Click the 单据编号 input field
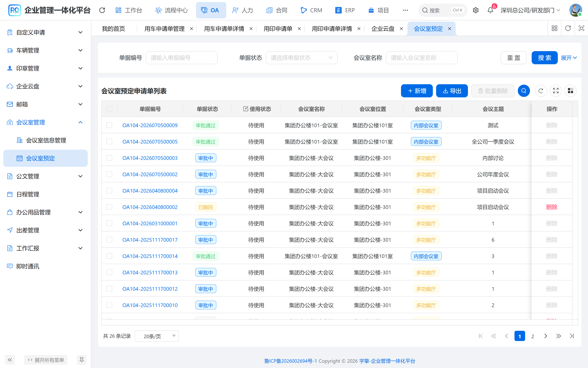 point(182,58)
